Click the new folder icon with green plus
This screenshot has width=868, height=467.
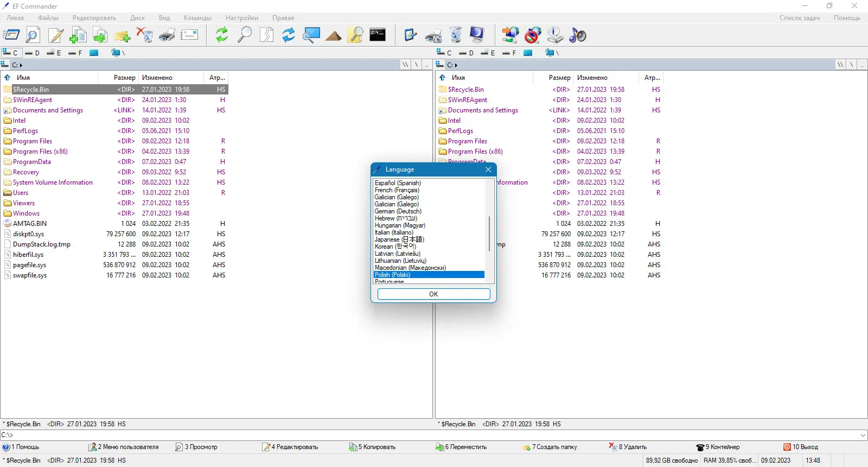click(x=122, y=35)
